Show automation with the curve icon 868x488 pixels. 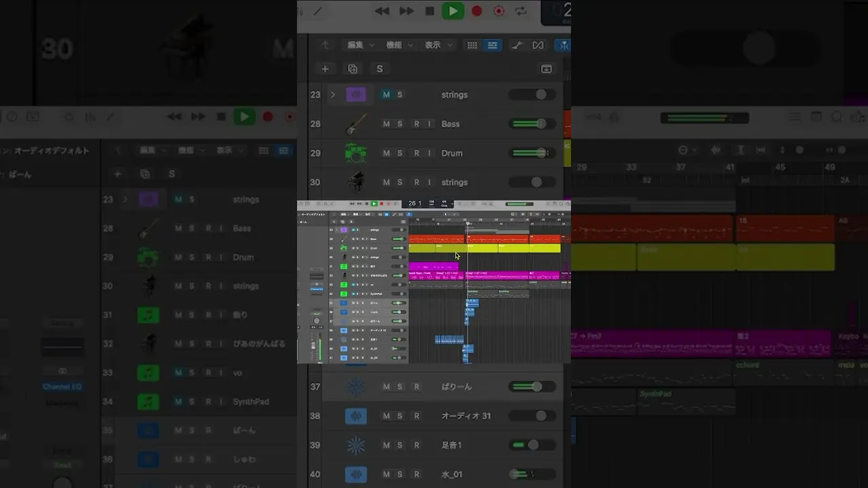(x=517, y=45)
